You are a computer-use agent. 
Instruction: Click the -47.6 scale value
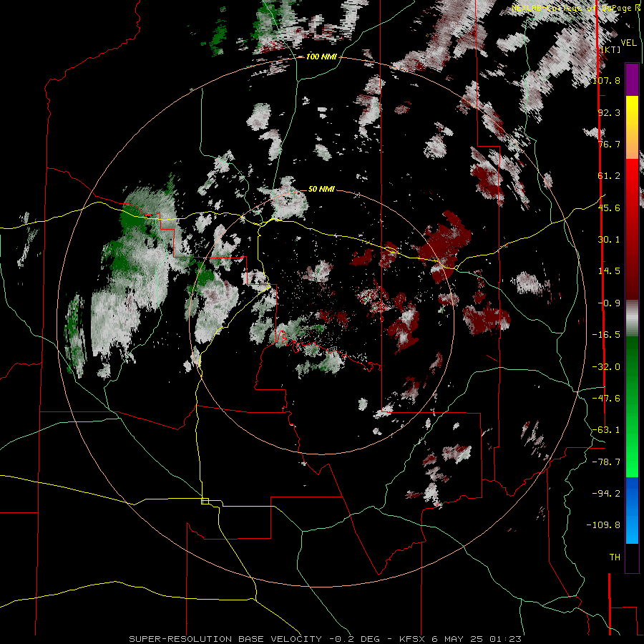pyautogui.click(x=606, y=399)
